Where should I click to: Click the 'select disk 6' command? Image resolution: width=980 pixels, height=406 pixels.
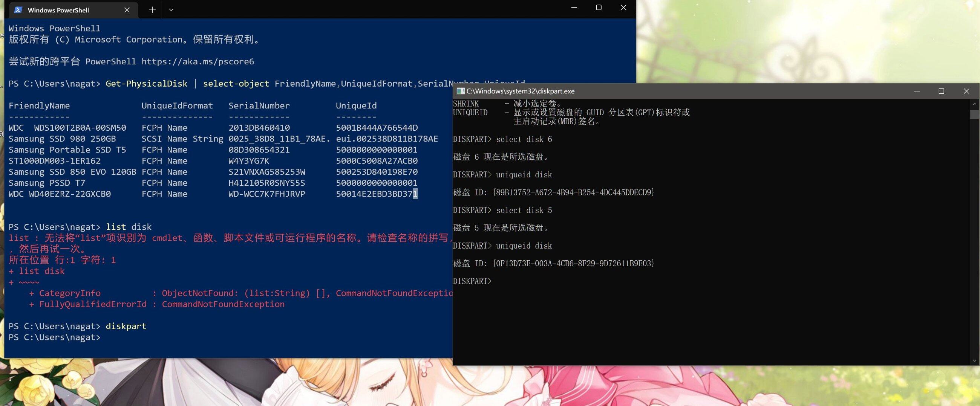pos(524,139)
